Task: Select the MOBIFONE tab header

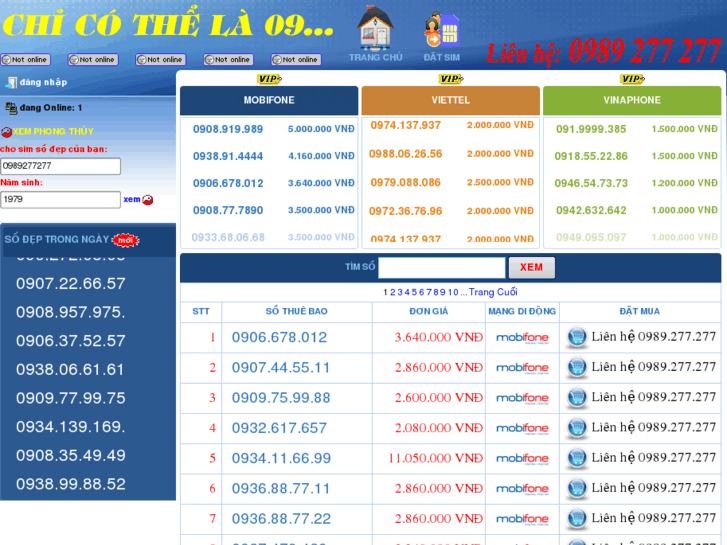Action: point(269,100)
